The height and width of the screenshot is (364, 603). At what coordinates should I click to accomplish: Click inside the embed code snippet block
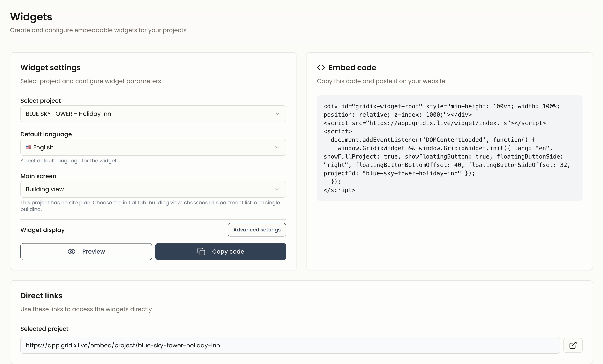pyautogui.click(x=450, y=148)
